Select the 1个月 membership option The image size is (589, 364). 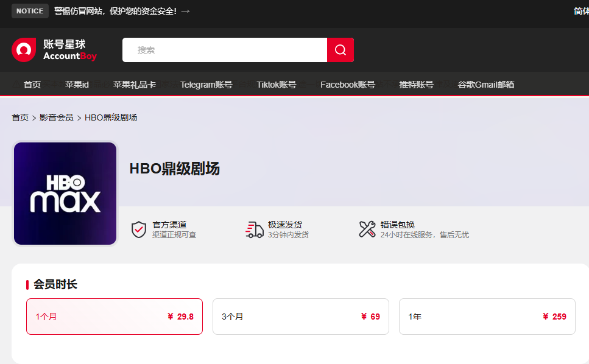(115, 317)
